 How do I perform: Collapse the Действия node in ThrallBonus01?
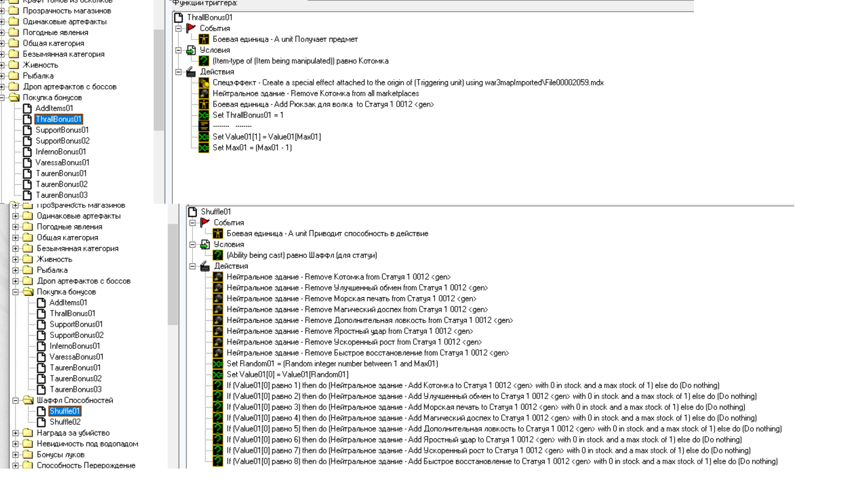click(179, 72)
